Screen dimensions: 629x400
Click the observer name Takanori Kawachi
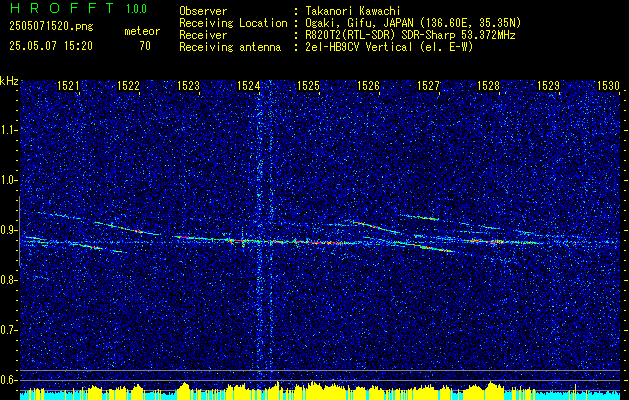point(353,12)
